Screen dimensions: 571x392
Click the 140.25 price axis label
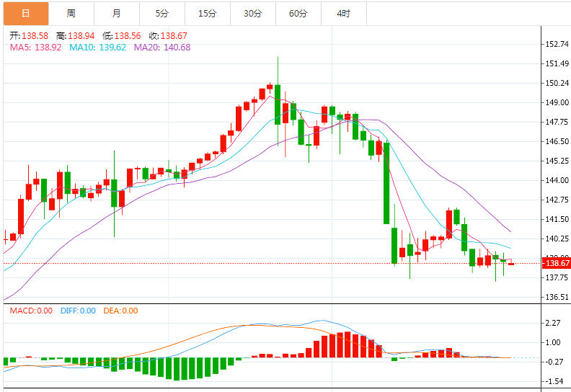tap(557, 239)
